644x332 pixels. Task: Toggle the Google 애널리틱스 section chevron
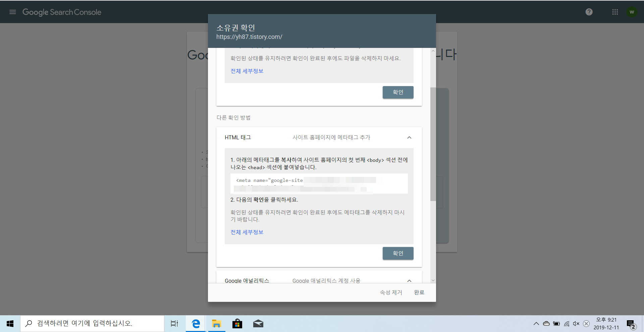[x=409, y=281]
